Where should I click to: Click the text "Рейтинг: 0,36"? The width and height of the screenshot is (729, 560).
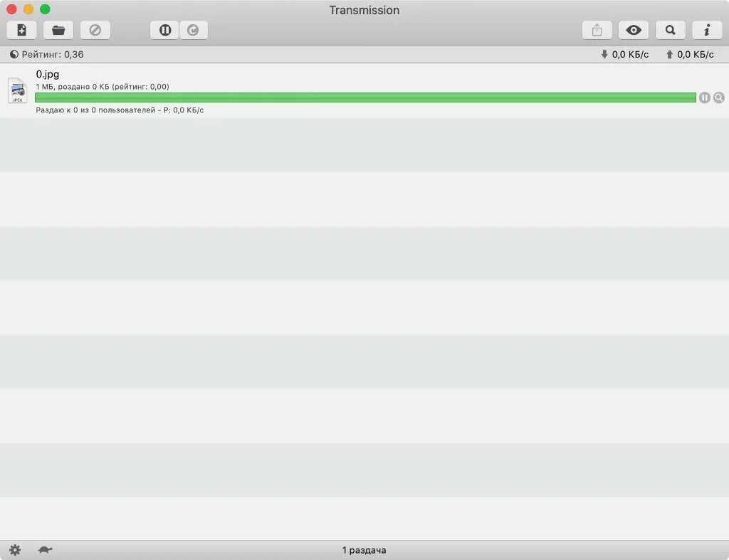pos(53,54)
